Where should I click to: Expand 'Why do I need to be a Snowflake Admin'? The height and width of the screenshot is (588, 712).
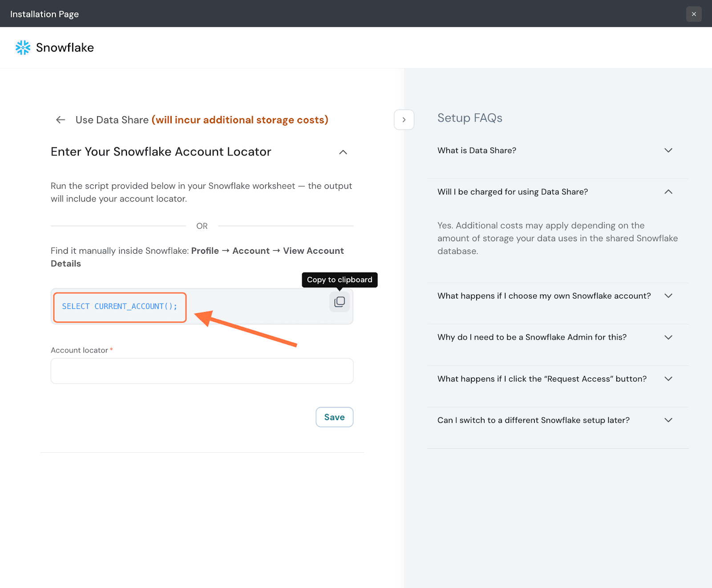[668, 337]
